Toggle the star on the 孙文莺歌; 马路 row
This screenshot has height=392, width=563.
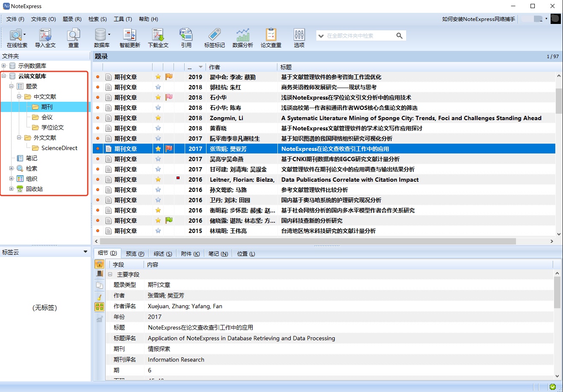(158, 190)
